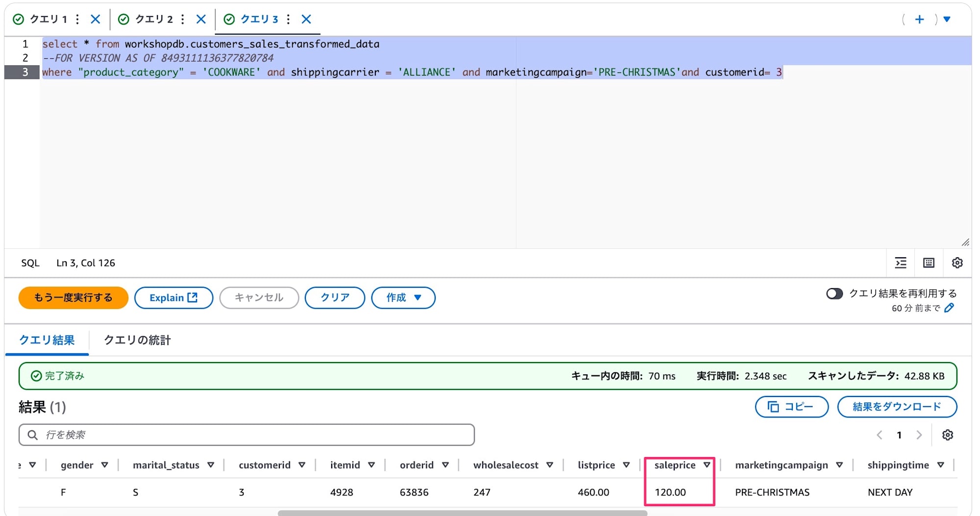Edit the 60 分 reuse time pencil icon

pyautogui.click(x=949, y=308)
